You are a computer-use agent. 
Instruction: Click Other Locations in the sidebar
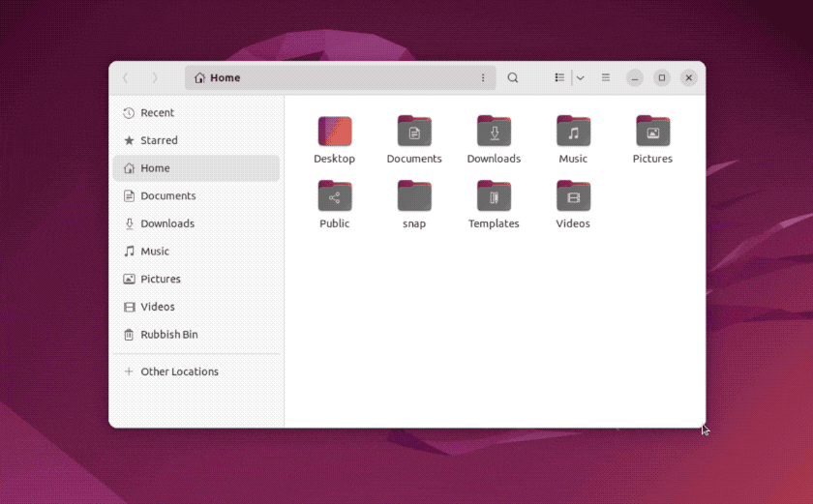[196, 371]
